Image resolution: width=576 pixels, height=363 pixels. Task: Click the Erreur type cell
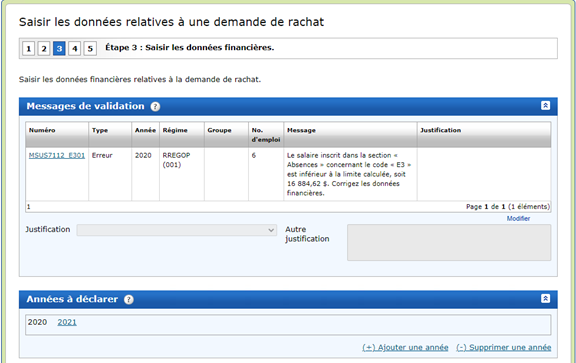click(110, 174)
